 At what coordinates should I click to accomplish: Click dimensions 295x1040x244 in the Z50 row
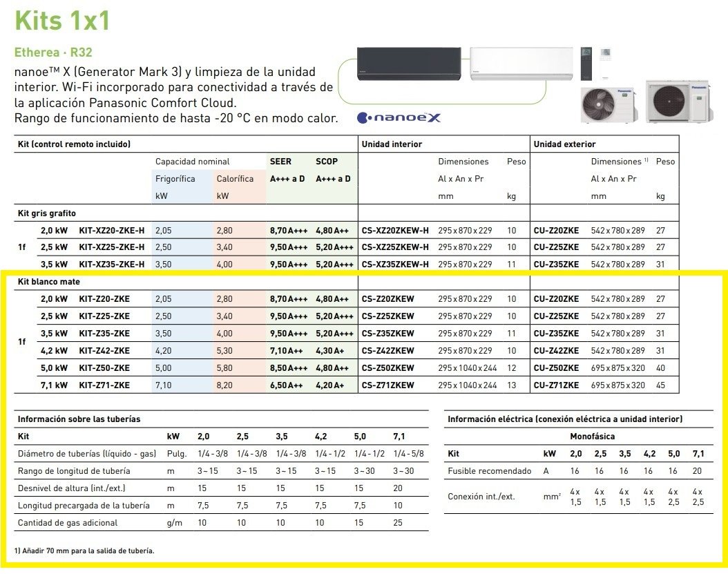[467, 367]
